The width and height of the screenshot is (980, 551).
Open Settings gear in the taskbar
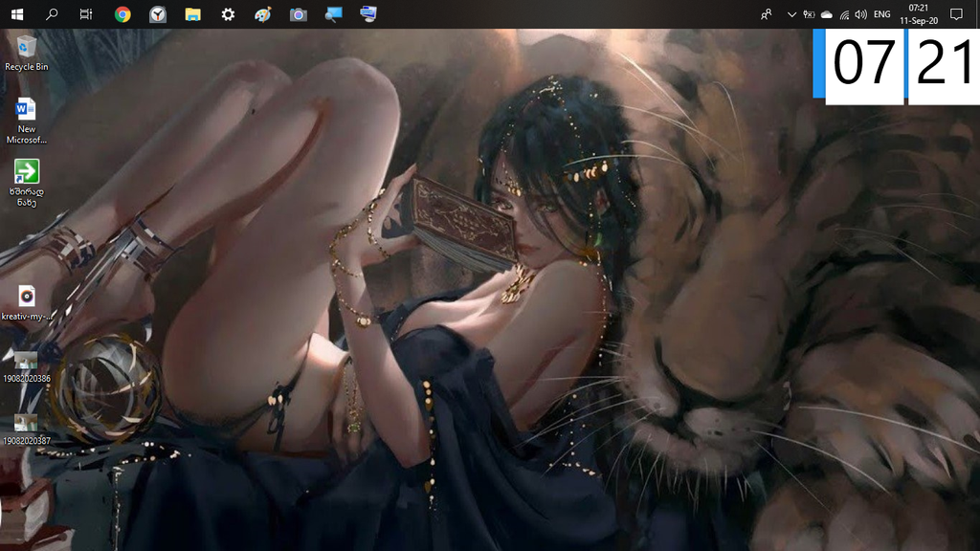coord(228,13)
